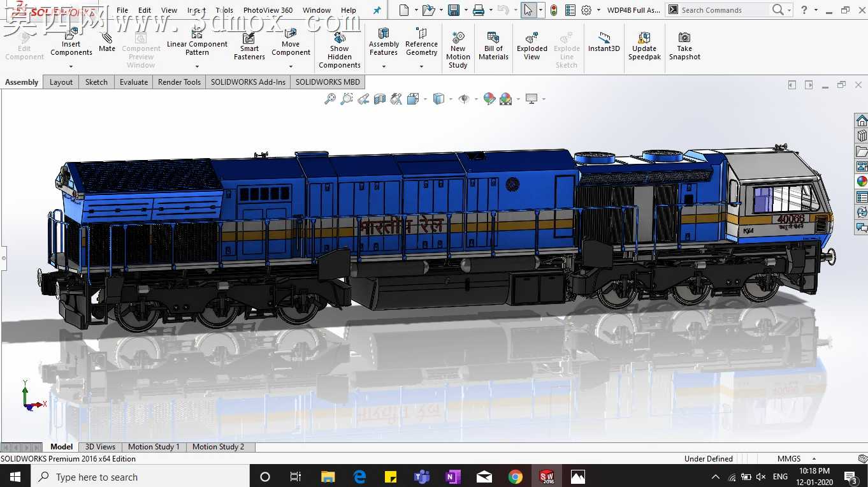Image resolution: width=868 pixels, height=487 pixels.
Task: Open the Window menu
Action: pyautogui.click(x=317, y=10)
